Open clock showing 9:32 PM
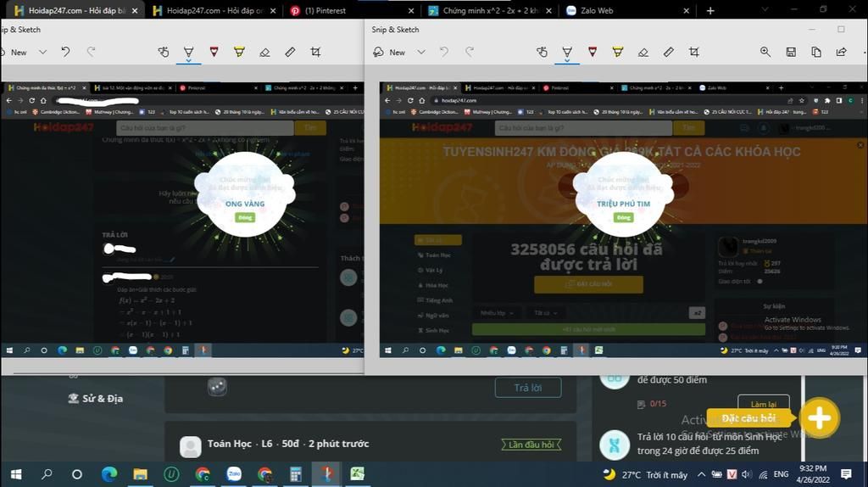The height and width of the screenshot is (487, 868). pos(813,474)
